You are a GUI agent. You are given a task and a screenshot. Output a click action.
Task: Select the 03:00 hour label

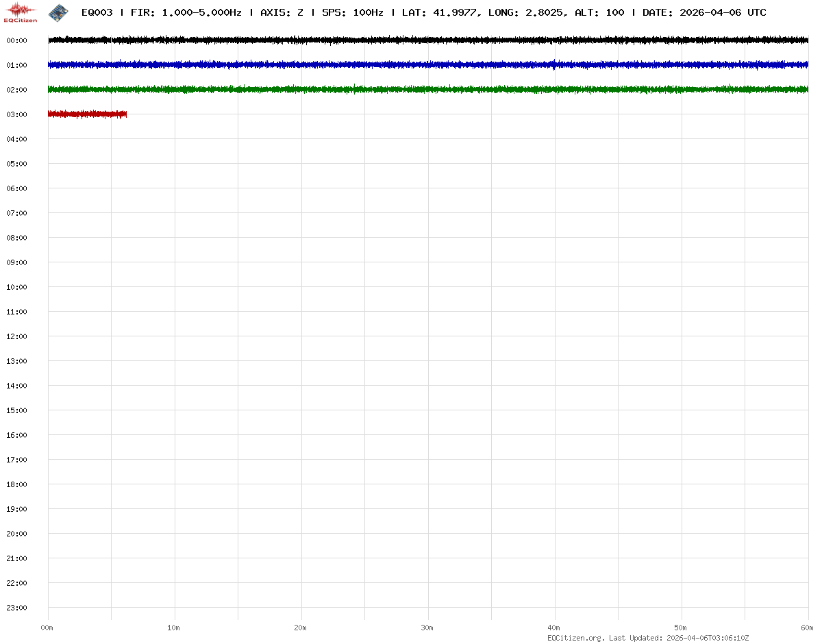tap(16, 114)
